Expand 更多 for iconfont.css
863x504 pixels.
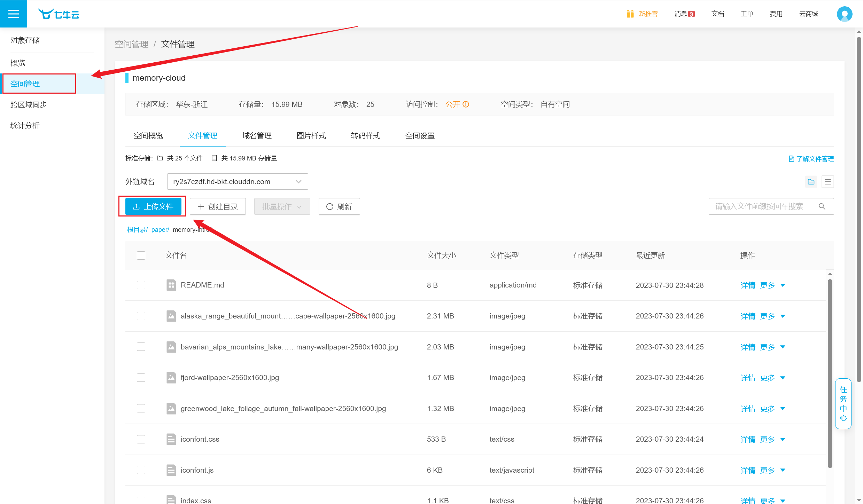click(x=772, y=440)
